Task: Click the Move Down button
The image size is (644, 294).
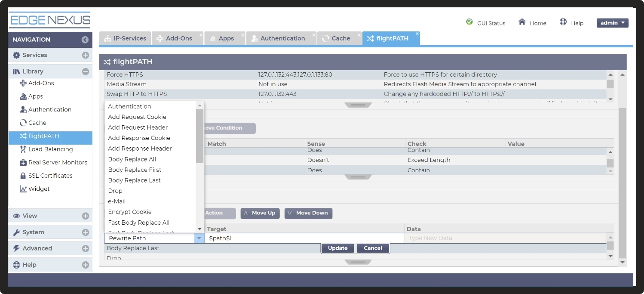Action: (308, 213)
